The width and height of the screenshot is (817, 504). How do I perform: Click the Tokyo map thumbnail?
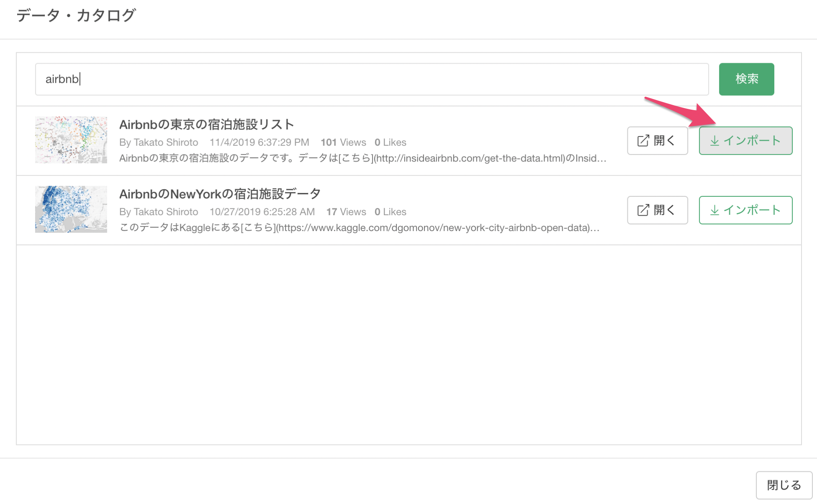(71, 140)
